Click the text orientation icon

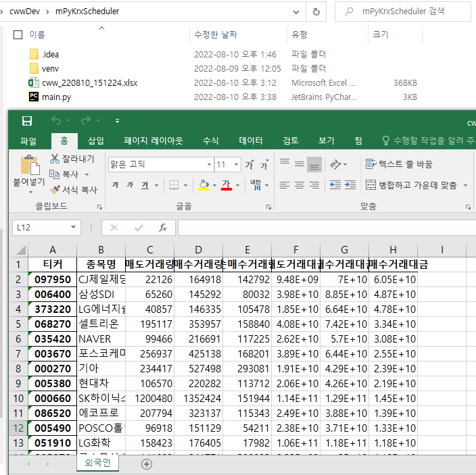click(335, 164)
